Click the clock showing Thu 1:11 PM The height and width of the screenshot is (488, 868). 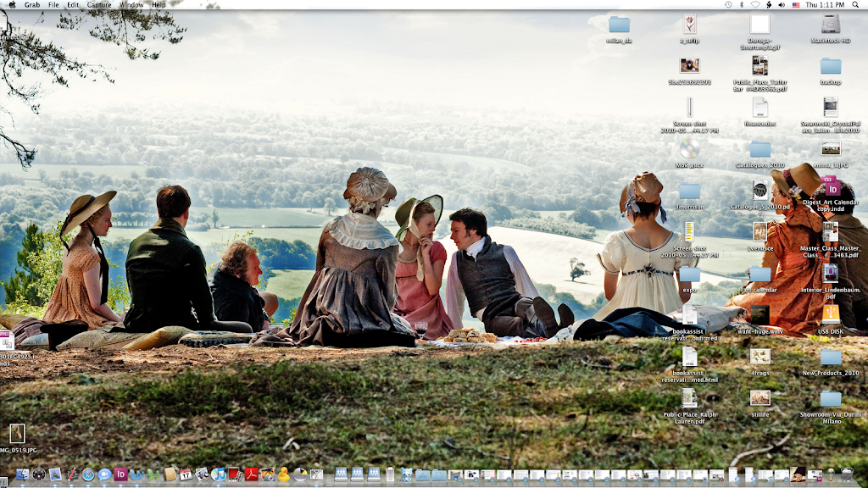tap(825, 4)
